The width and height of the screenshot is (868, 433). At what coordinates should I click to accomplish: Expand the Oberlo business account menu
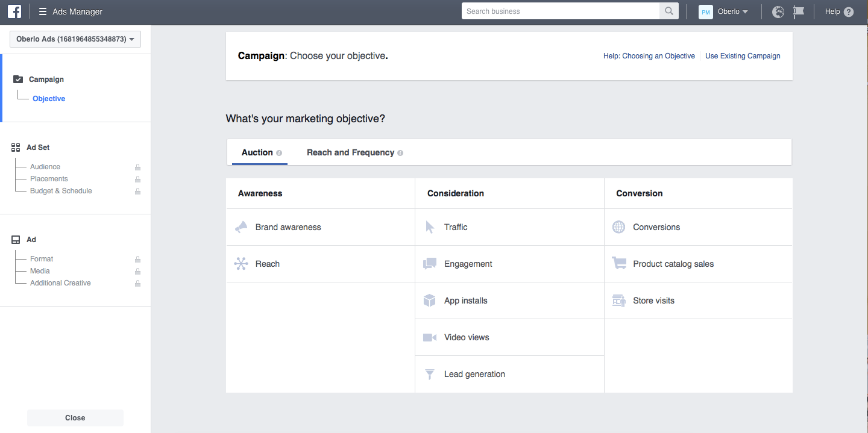[734, 11]
